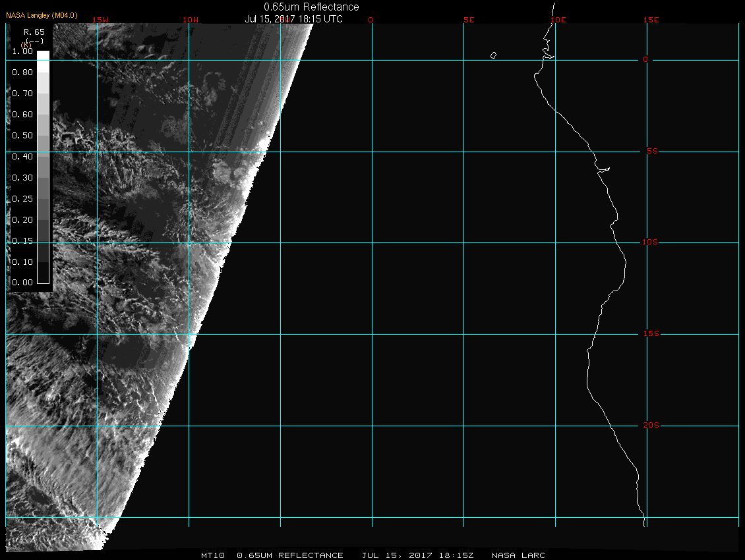The image size is (745, 560).
Task: Click the 0.30 colorbar value
Action: (22, 178)
